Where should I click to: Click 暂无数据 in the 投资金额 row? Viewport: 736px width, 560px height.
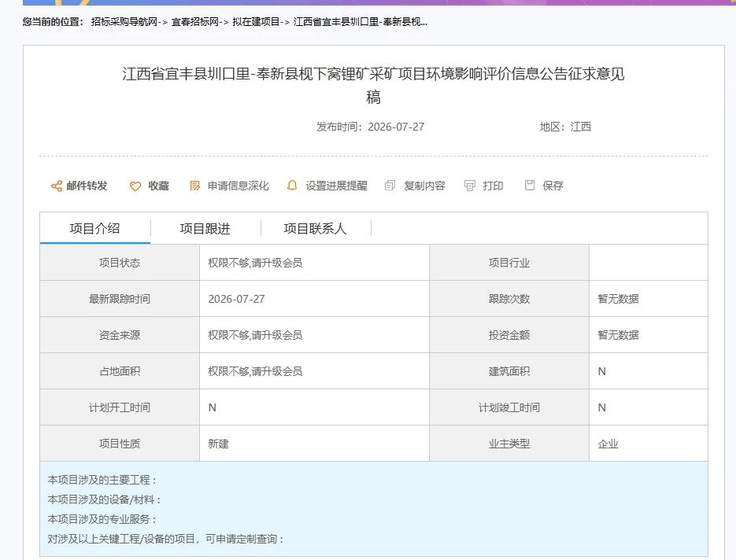(618, 335)
